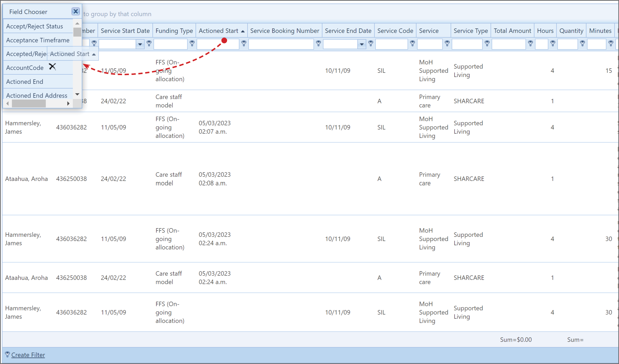The width and height of the screenshot is (619, 364).
Task: Click Field Chooser horizontal scroll right arrow
Action: (x=68, y=104)
